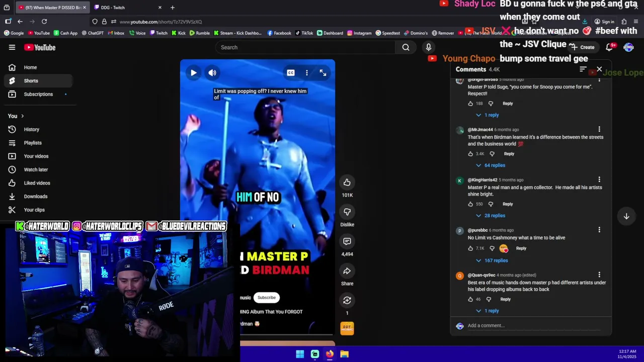Enter fullscreen on the Short
The image size is (644, 362).
tap(323, 73)
